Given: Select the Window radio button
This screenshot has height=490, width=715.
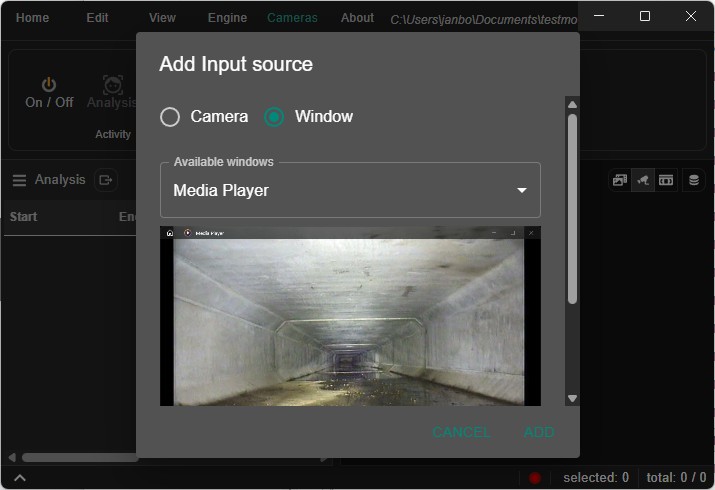Looking at the screenshot, I should pos(274,117).
